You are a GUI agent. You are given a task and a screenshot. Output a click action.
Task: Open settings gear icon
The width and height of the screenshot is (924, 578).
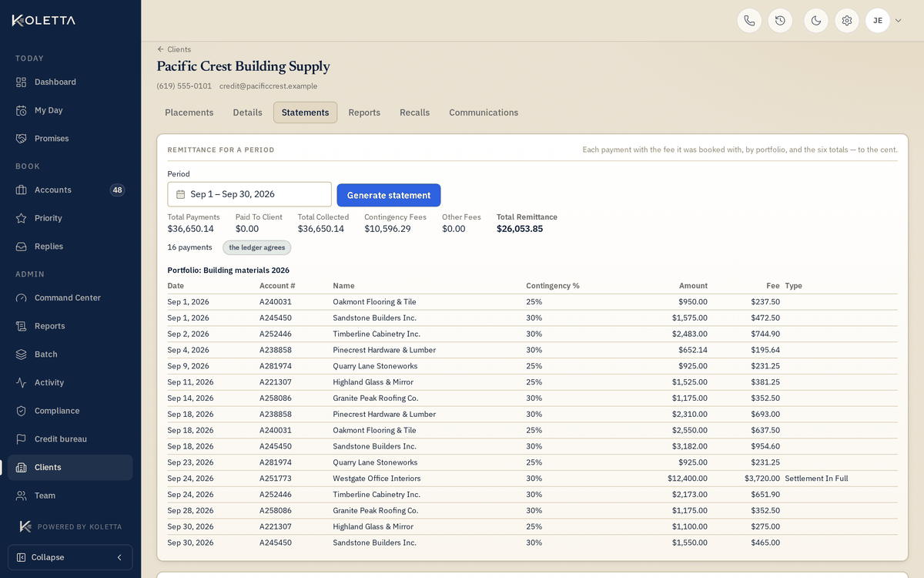(847, 21)
